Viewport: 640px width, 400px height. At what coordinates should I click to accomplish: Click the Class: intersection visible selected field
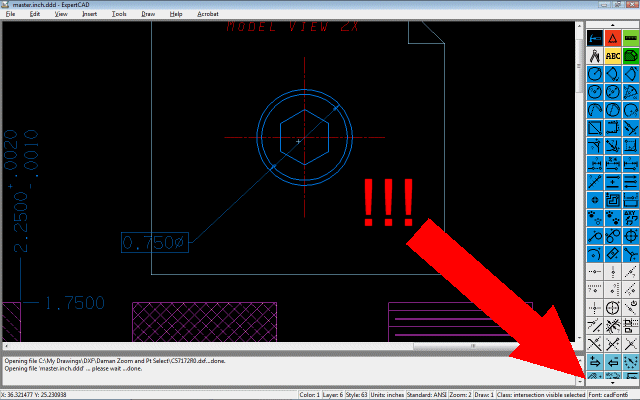[541, 395]
